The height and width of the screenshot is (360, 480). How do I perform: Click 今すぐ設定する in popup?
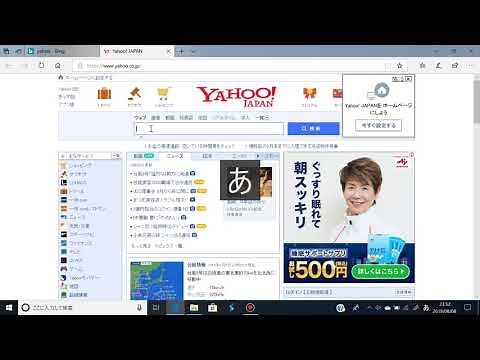click(x=378, y=126)
